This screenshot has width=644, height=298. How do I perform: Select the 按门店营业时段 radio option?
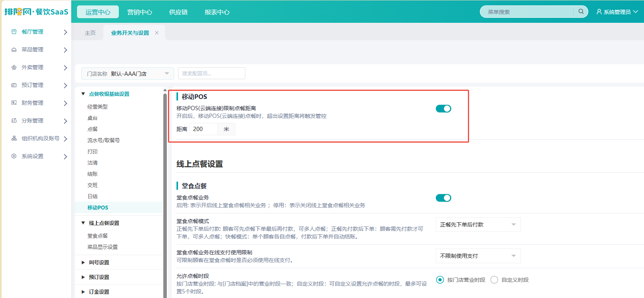440,280
